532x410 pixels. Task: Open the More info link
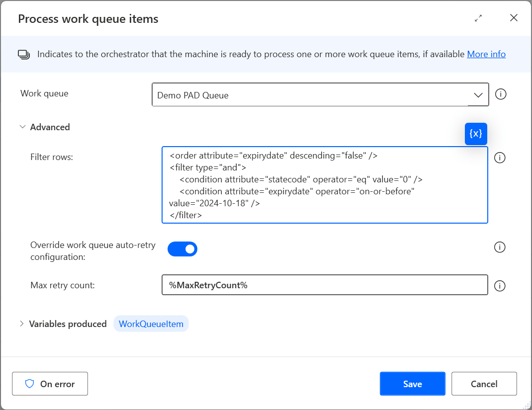coord(486,54)
